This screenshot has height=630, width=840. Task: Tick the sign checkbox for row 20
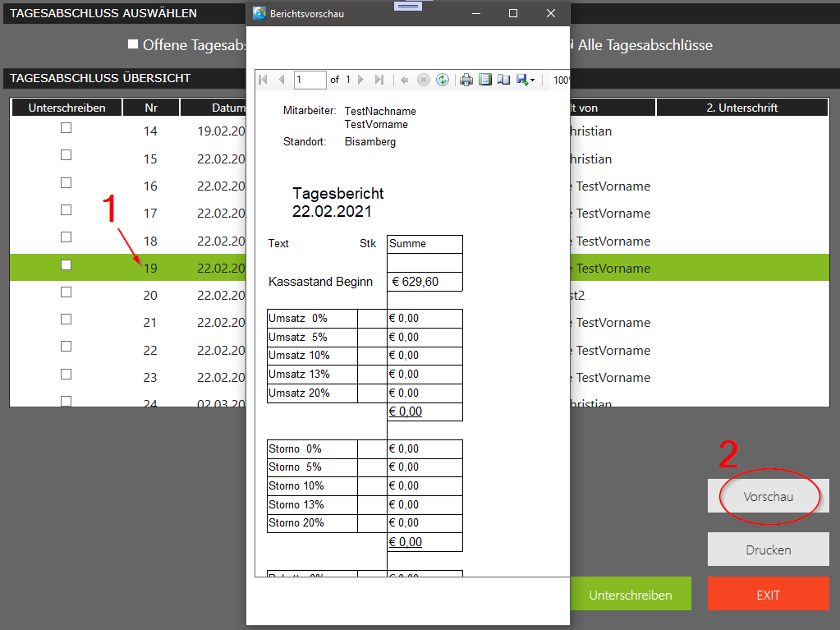point(66,292)
